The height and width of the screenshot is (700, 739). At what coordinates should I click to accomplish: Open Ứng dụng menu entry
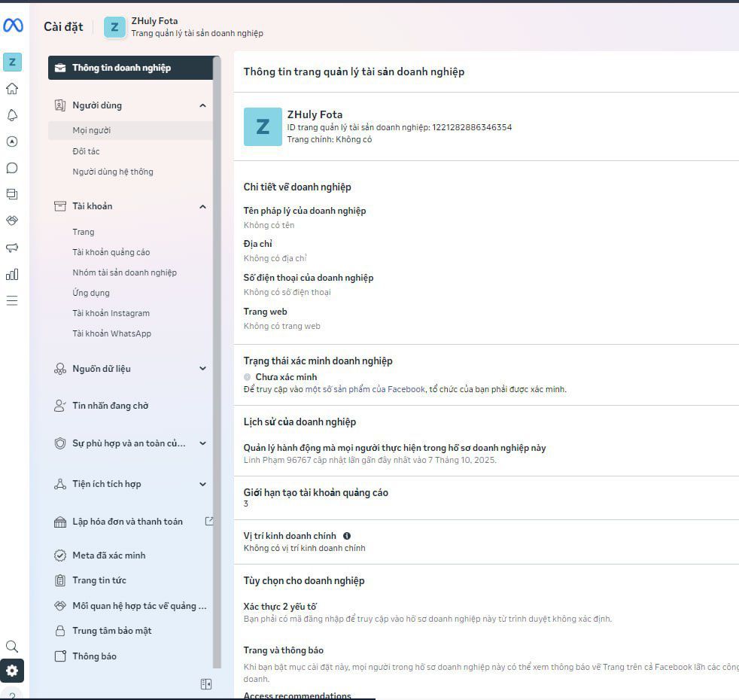[91, 293]
